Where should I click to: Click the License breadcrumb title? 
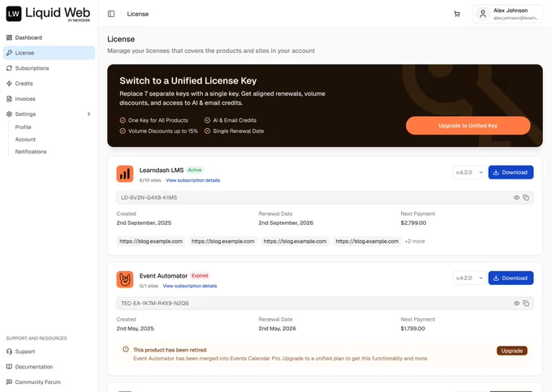click(x=138, y=14)
